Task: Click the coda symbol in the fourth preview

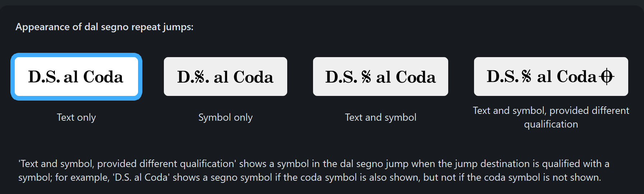Action: click(606, 77)
